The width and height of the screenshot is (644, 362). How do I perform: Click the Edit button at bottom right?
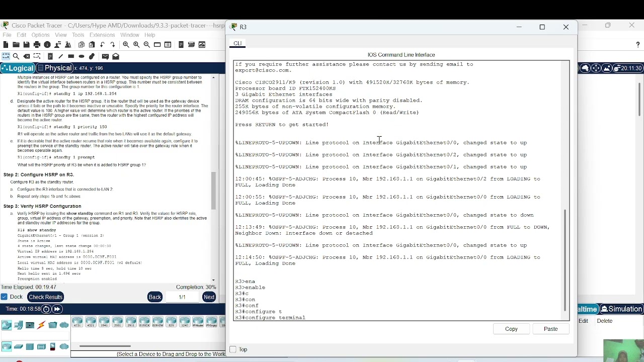(x=583, y=321)
